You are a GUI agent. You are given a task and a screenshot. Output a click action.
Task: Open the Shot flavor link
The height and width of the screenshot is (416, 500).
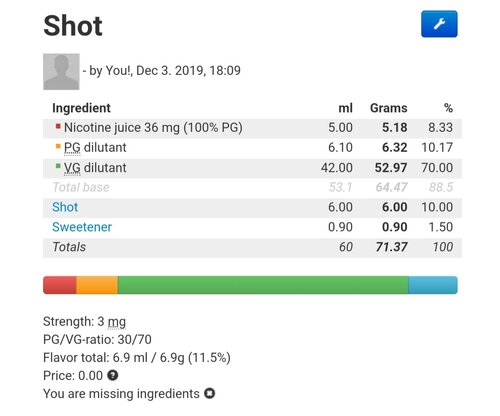pyautogui.click(x=65, y=207)
